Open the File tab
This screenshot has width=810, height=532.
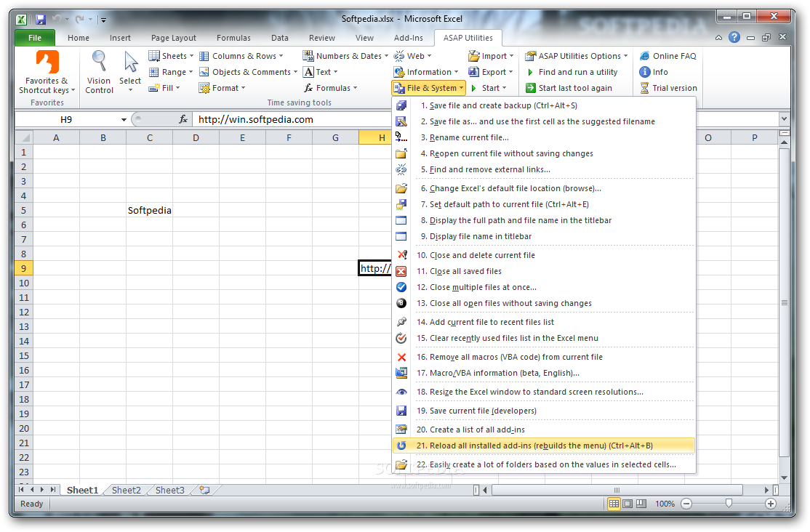point(35,38)
